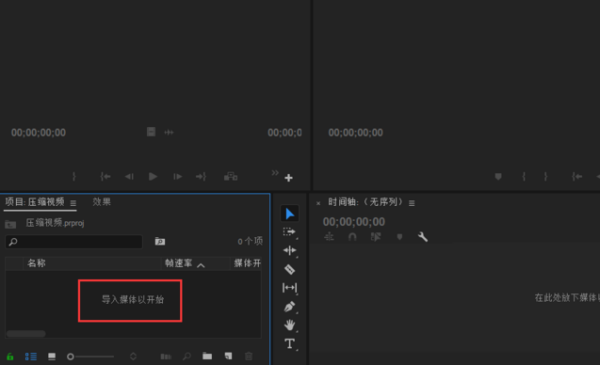Select the Track Select Forward tool
The width and height of the screenshot is (600, 365).
tap(289, 232)
